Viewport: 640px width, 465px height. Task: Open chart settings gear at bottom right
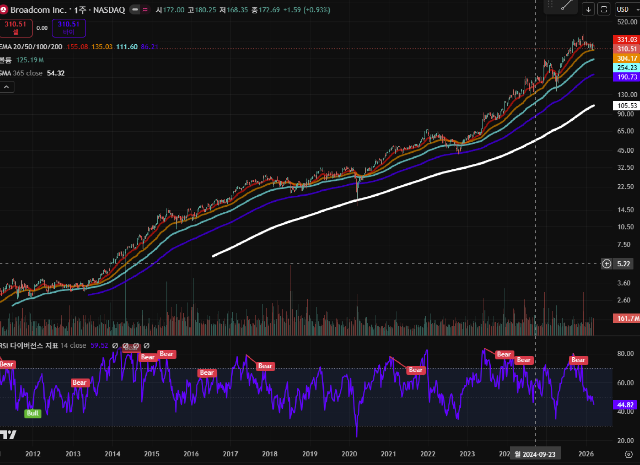click(x=629, y=454)
